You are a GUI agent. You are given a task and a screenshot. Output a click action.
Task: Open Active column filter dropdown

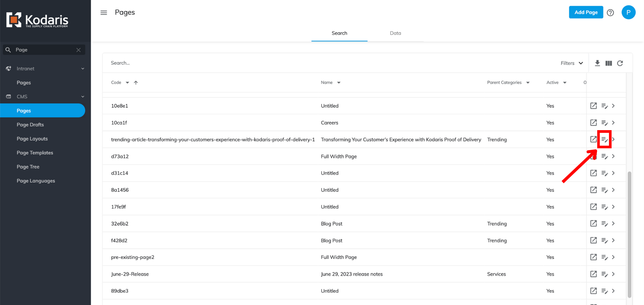[565, 83]
